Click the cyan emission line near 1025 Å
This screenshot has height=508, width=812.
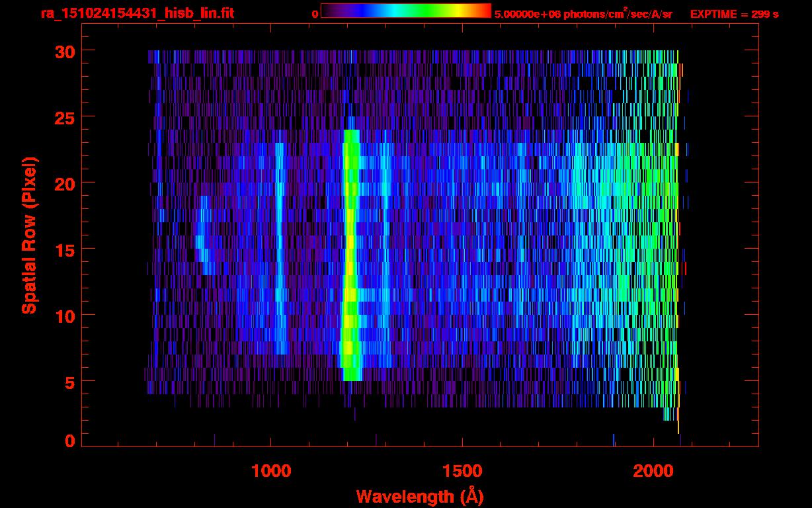point(280,249)
